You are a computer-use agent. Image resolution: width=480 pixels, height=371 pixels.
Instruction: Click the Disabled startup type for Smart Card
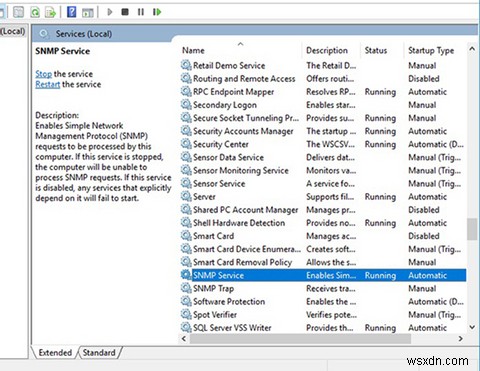click(x=424, y=236)
